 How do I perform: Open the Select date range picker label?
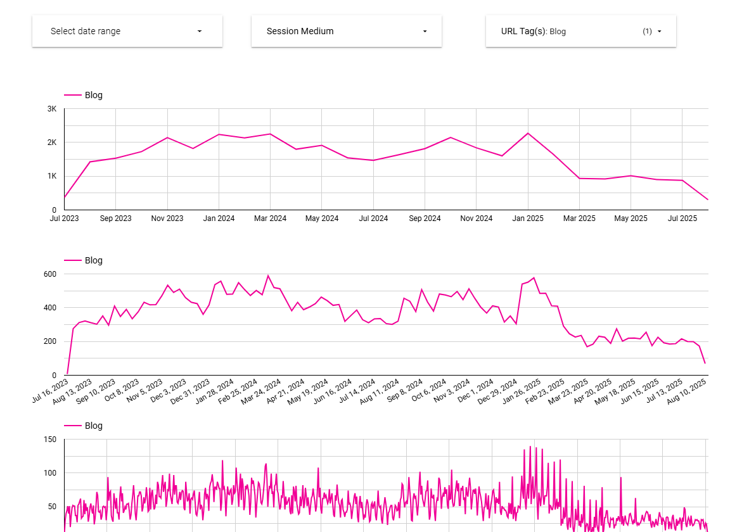tap(86, 31)
